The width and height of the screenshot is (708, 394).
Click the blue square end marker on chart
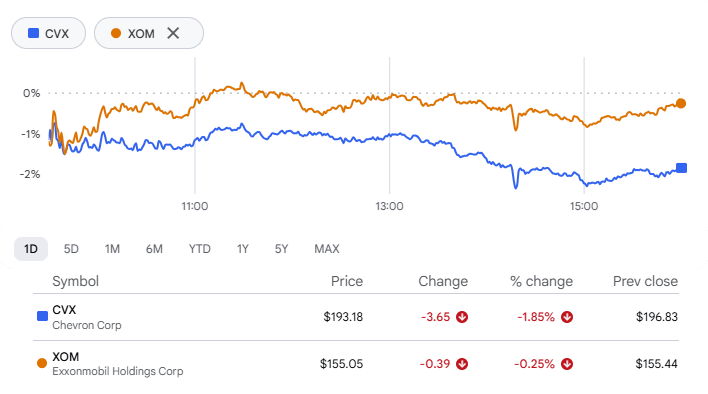click(681, 168)
